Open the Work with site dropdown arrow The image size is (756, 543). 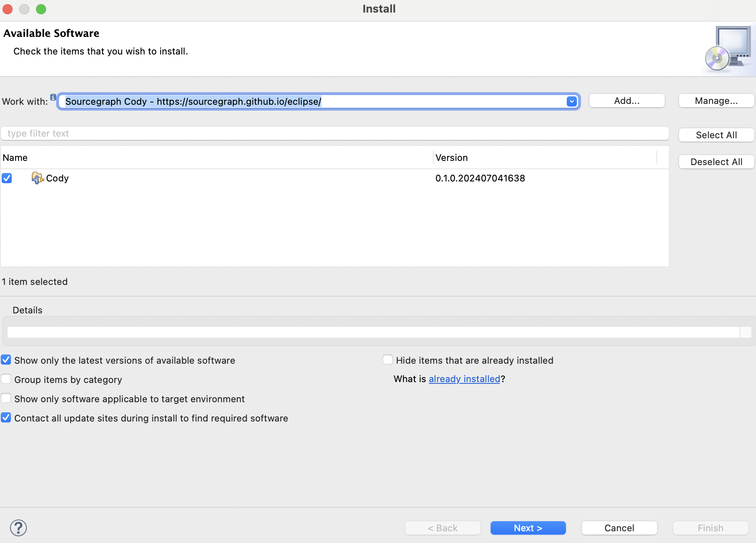(571, 101)
